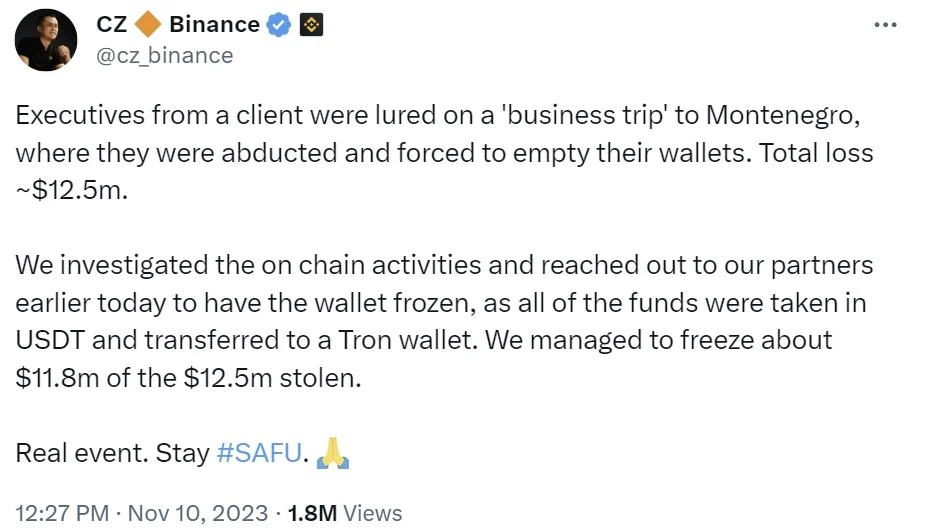This screenshot has width=925, height=530.
Task: Click the word USDT in tweet
Action: click(48, 339)
